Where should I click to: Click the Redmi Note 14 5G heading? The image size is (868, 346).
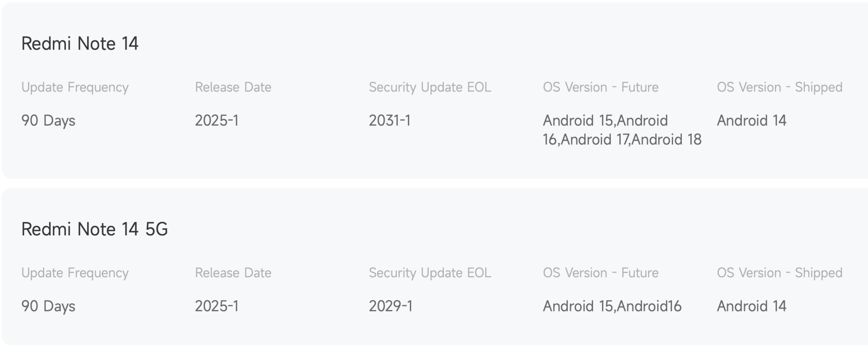(94, 229)
